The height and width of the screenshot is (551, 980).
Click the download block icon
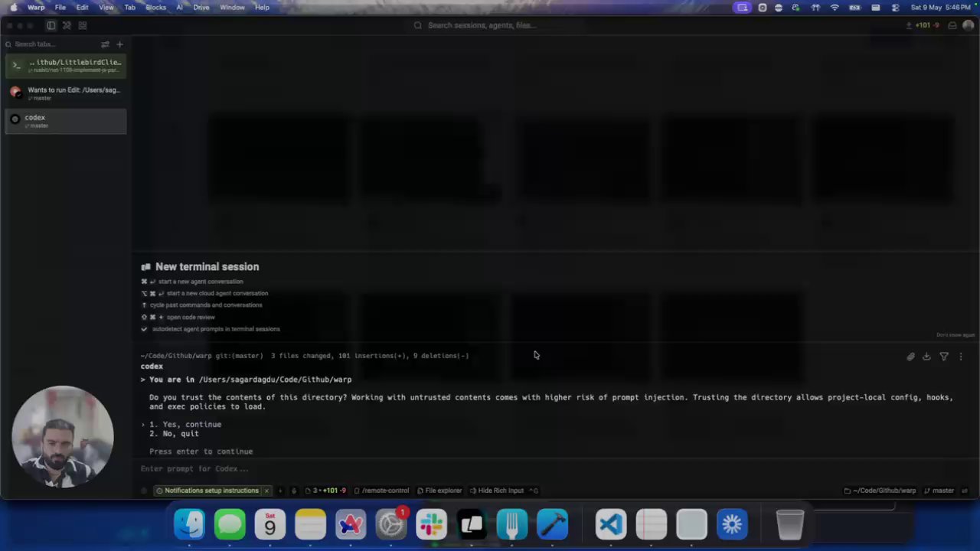(x=926, y=357)
